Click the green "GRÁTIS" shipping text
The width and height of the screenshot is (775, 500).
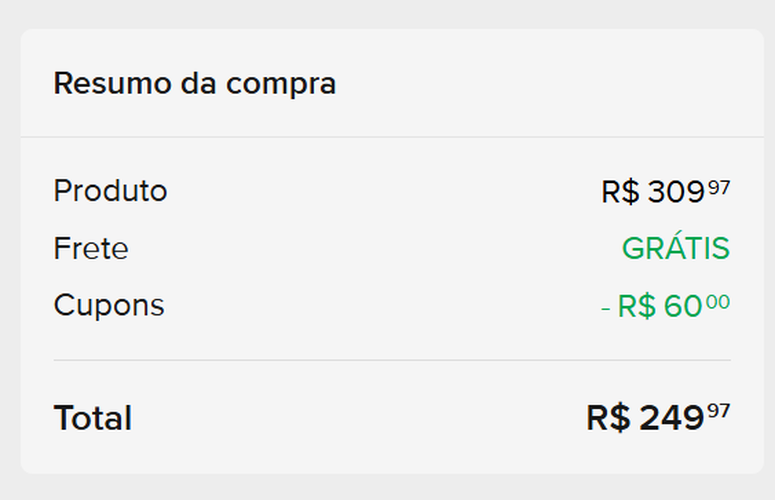[675, 248]
